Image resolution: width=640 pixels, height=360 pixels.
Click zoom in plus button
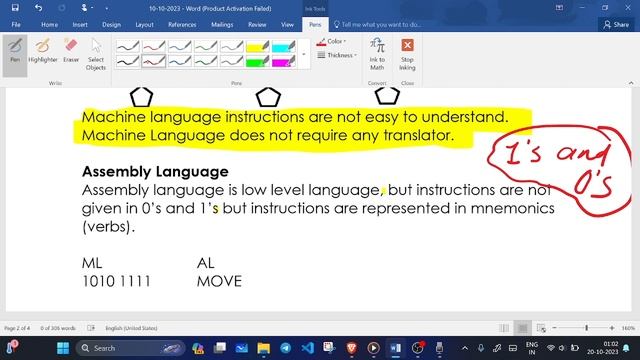pyautogui.click(x=612, y=328)
